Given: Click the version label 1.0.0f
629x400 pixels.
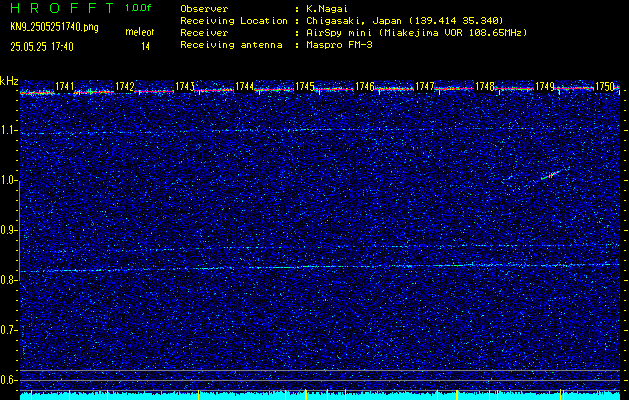Looking at the screenshot, I should point(139,8).
